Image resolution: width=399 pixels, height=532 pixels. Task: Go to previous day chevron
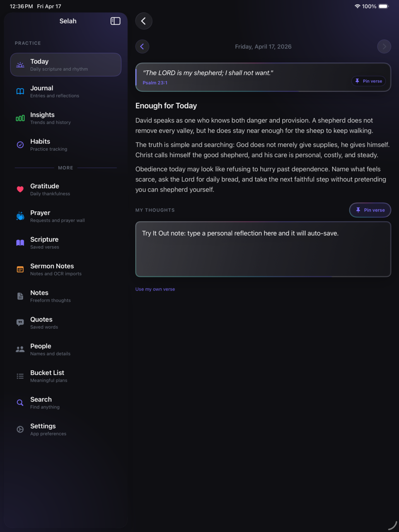(142, 46)
